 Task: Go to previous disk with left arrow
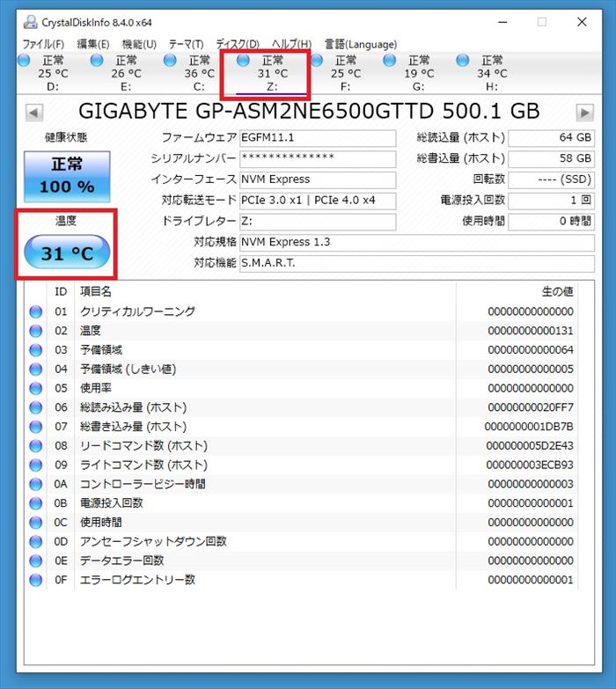click(x=33, y=113)
